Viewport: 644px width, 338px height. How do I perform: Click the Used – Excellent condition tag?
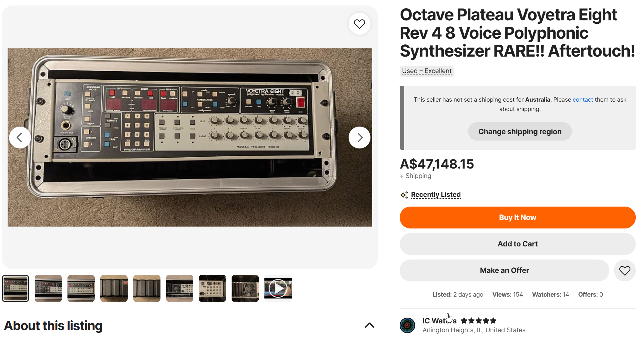click(426, 71)
